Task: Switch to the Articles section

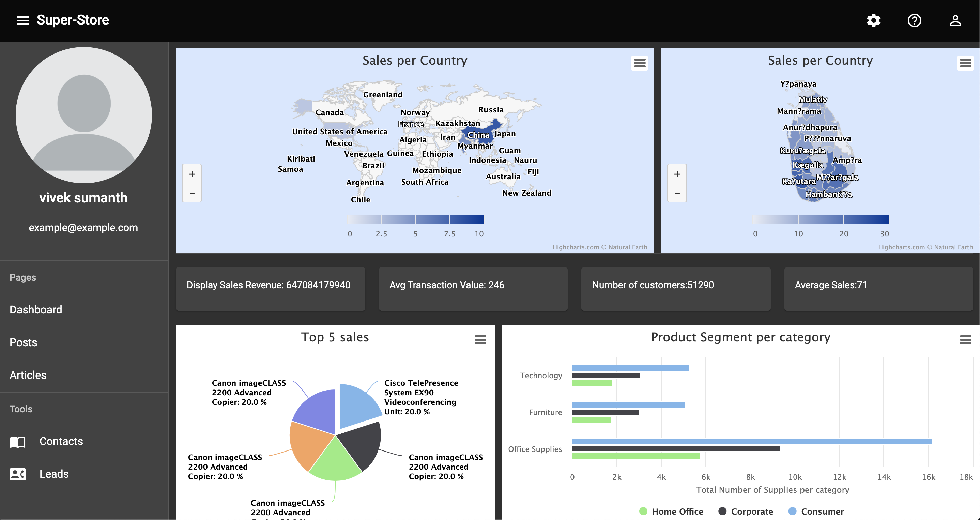Action: tap(28, 375)
